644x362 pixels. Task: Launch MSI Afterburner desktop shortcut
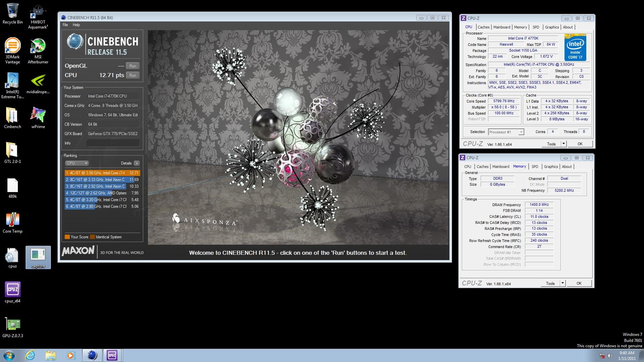[x=38, y=51]
